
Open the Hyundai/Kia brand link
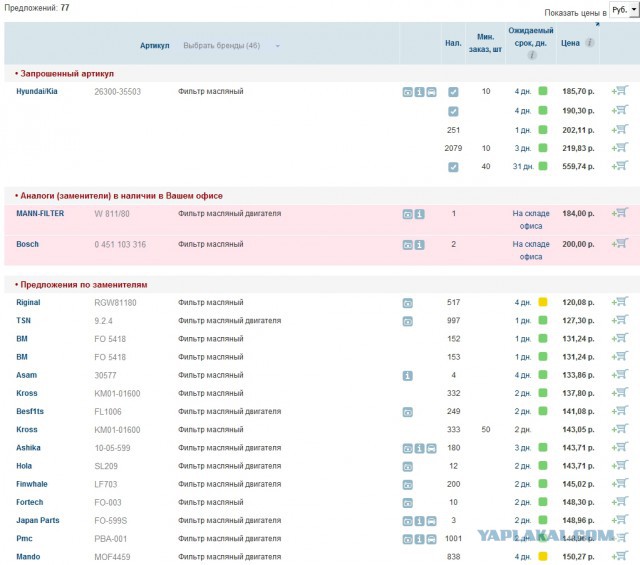click(x=37, y=92)
